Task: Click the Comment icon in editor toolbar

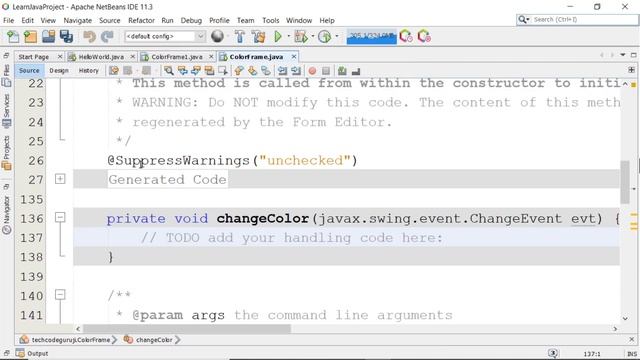Action: pyautogui.click(x=342, y=71)
